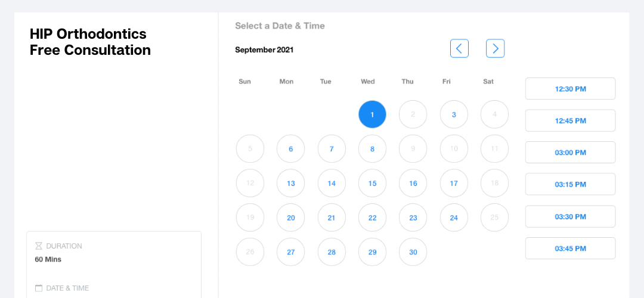The width and height of the screenshot is (644, 298).
Task: Click the hourglass Duration icon
Action: [x=39, y=246]
